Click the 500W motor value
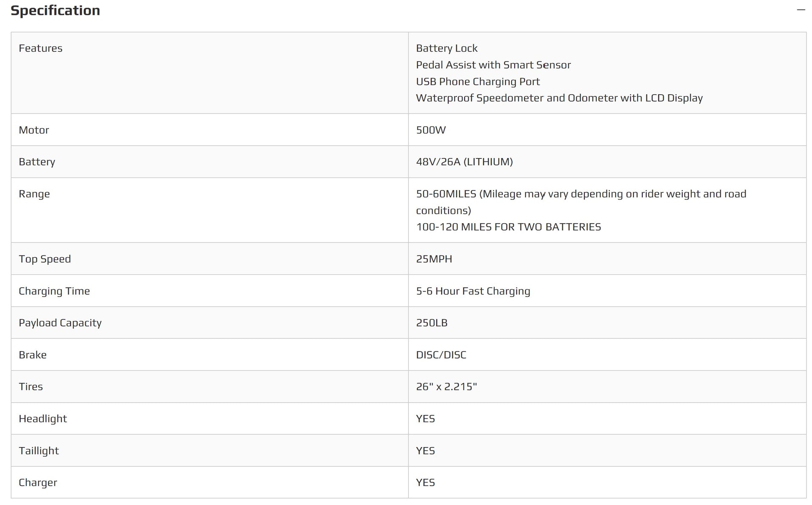This screenshot has width=812, height=505. click(x=431, y=130)
